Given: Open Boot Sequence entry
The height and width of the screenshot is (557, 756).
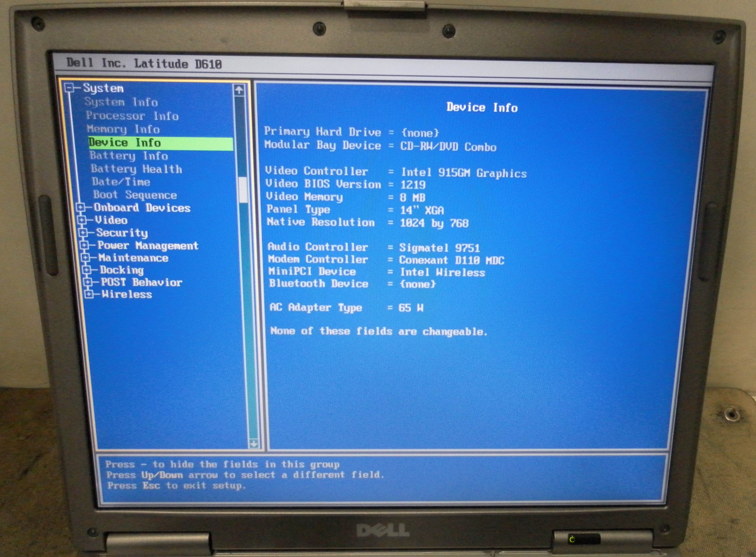Looking at the screenshot, I should (x=135, y=195).
